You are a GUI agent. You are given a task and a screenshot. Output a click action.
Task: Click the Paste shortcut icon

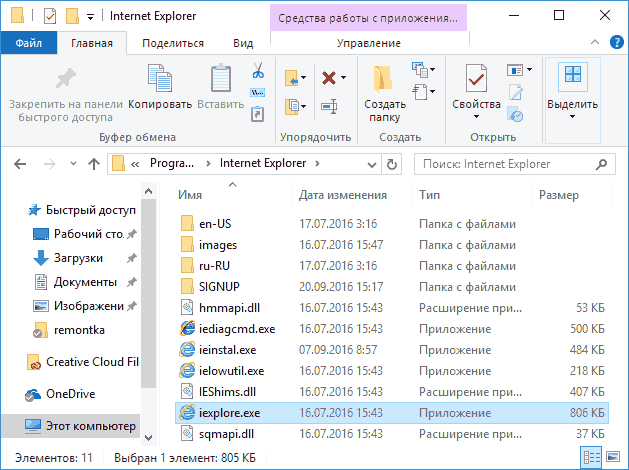point(257,114)
